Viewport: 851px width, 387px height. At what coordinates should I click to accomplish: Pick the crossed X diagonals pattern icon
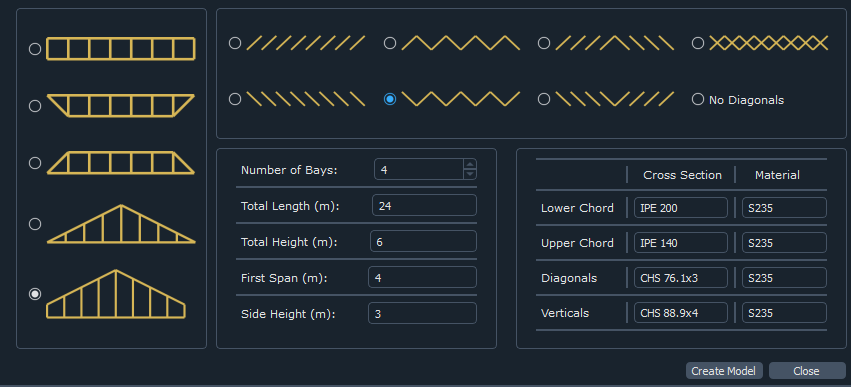click(769, 43)
